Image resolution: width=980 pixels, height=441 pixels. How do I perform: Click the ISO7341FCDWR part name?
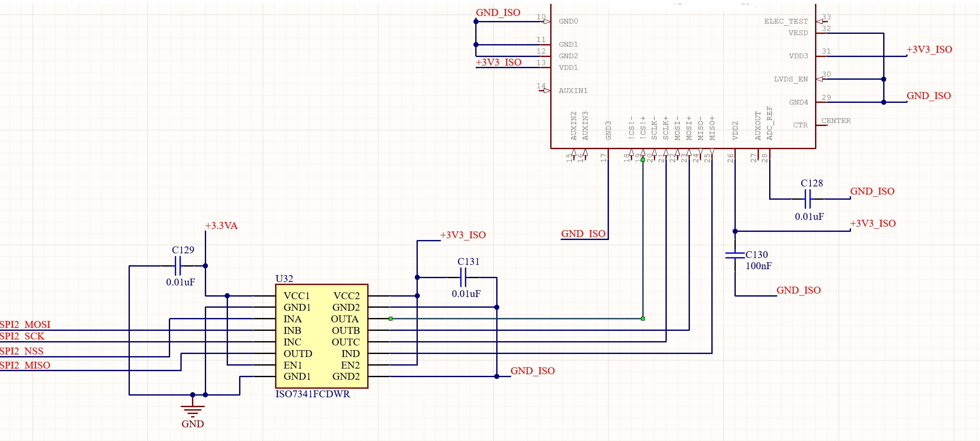pyautogui.click(x=312, y=394)
